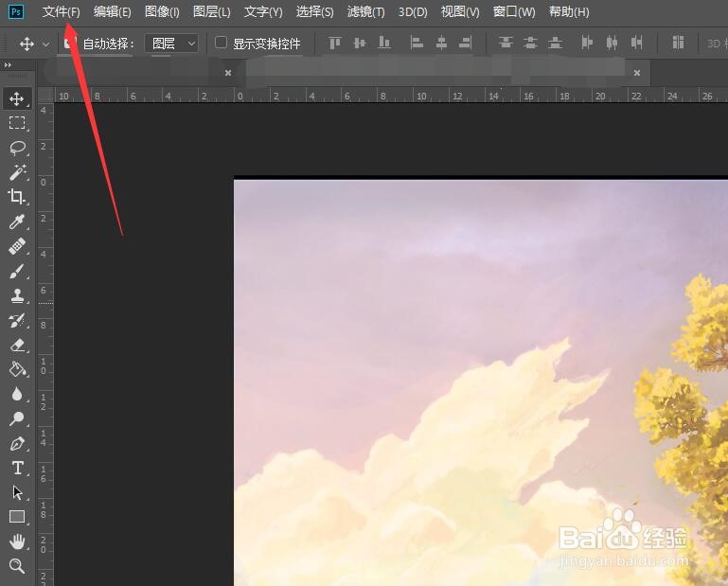Align right edges in options bar
The image size is (728, 586).
465,44
